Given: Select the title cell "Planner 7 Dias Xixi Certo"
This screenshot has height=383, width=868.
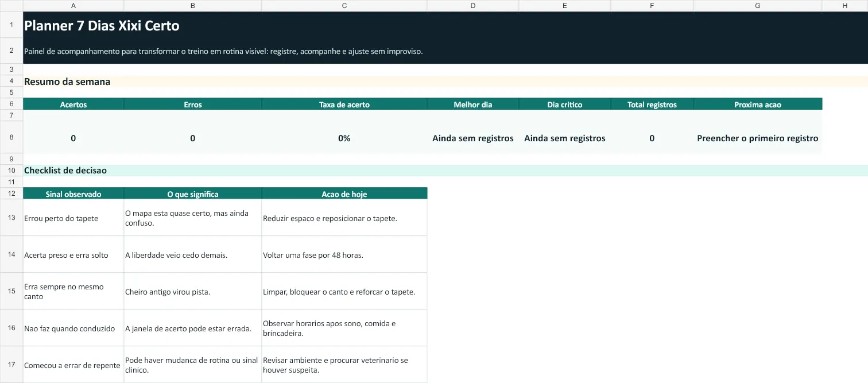Looking at the screenshot, I should (102, 26).
